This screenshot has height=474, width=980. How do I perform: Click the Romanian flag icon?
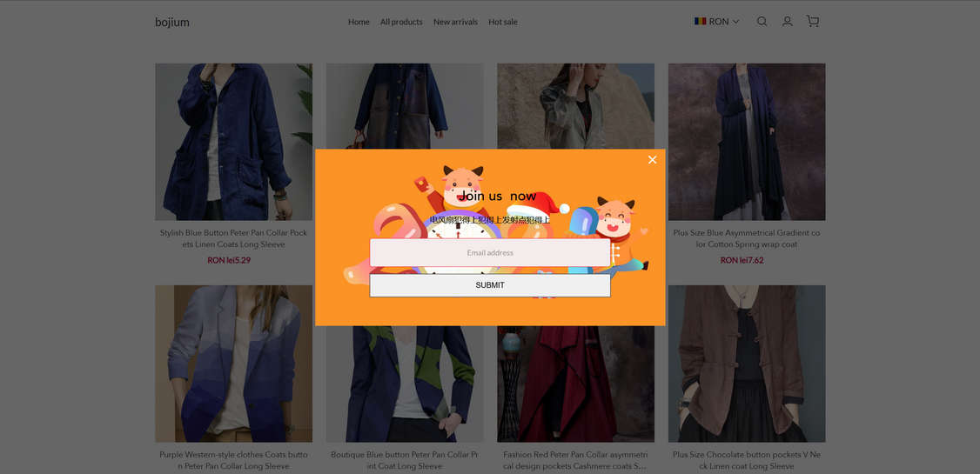click(700, 21)
